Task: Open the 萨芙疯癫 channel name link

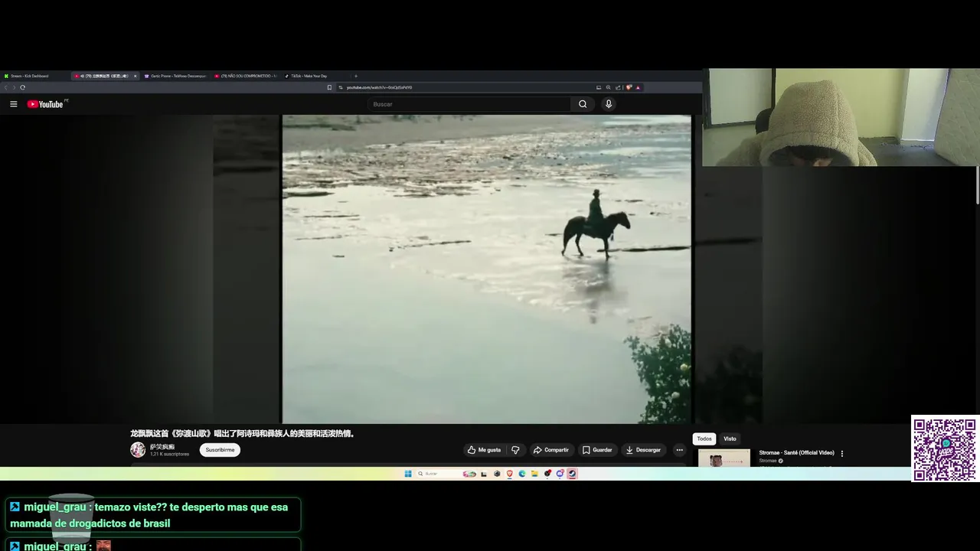Action: click(162, 446)
